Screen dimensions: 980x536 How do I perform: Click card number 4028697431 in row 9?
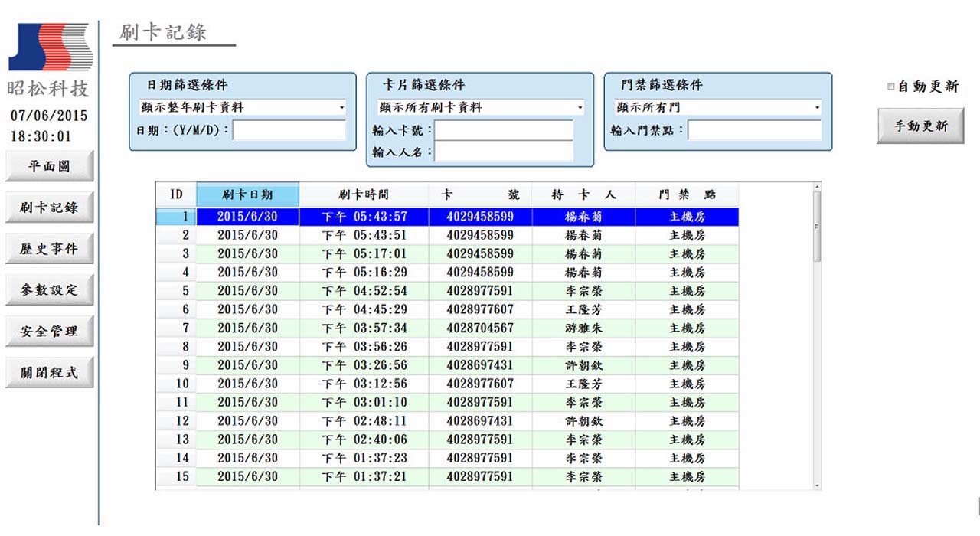click(x=480, y=365)
